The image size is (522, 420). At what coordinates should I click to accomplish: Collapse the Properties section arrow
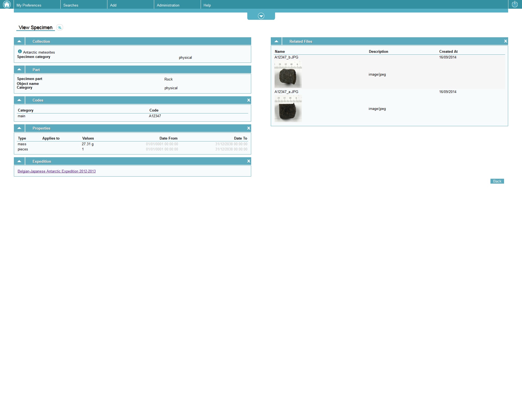tap(19, 128)
